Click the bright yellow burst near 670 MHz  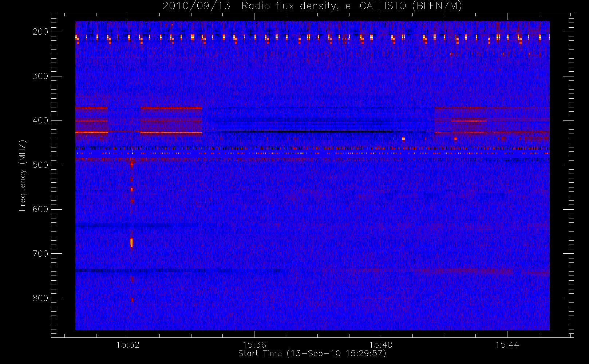132,242
